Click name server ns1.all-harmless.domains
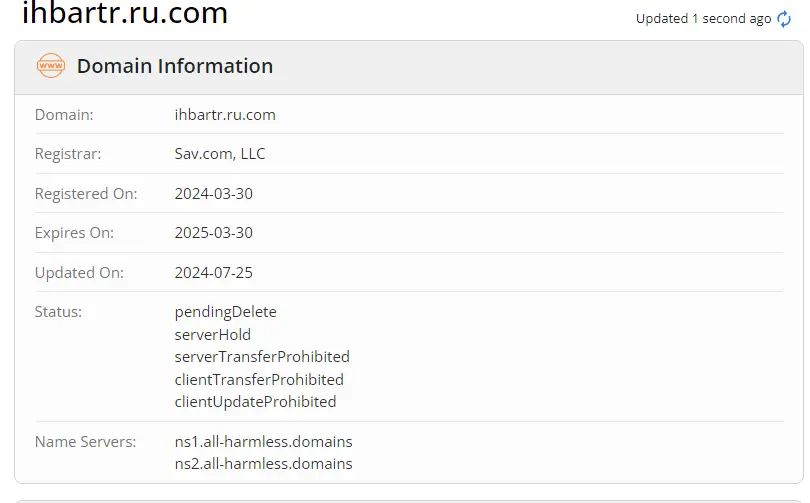Image resolution: width=810 pixels, height=503 pixels. tap(263, 442)
